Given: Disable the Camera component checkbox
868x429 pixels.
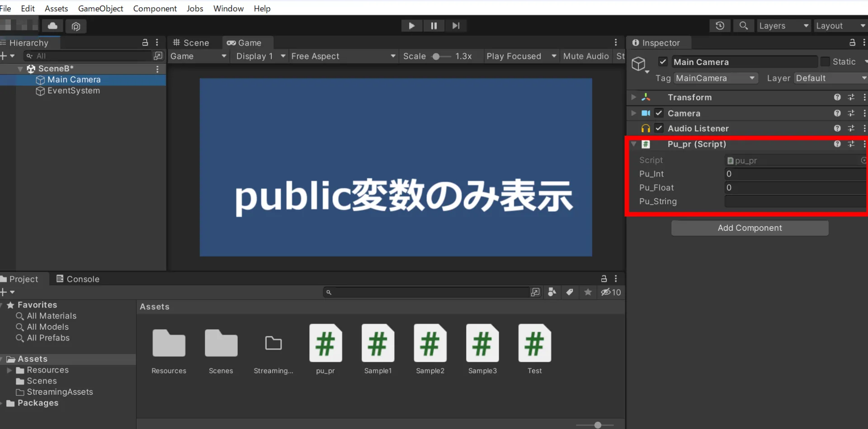Looking at the screenshot, I should tap(659, 113).
